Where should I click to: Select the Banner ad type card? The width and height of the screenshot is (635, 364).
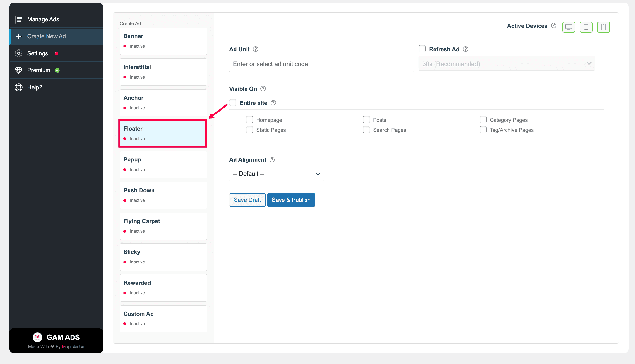coord(163,41)
